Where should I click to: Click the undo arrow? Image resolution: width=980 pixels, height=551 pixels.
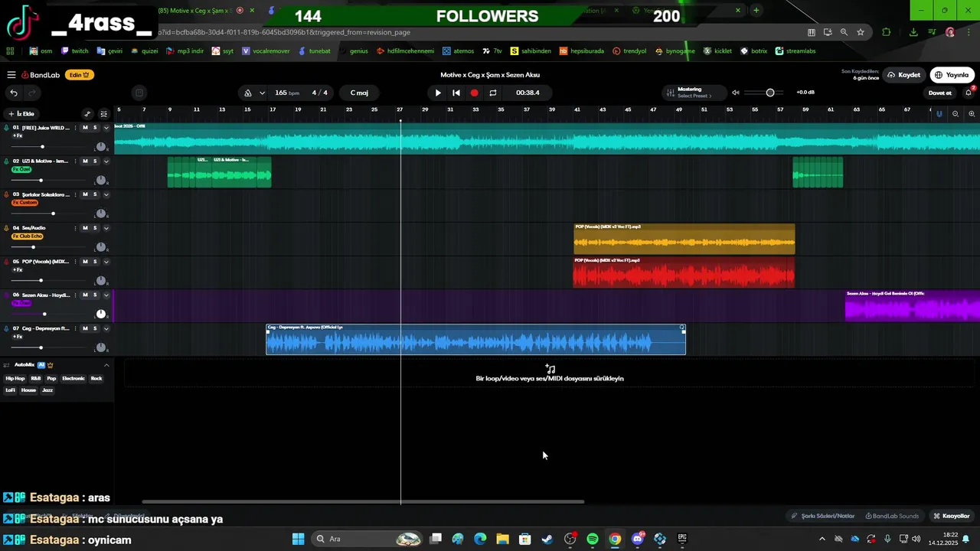pos(14,93)
